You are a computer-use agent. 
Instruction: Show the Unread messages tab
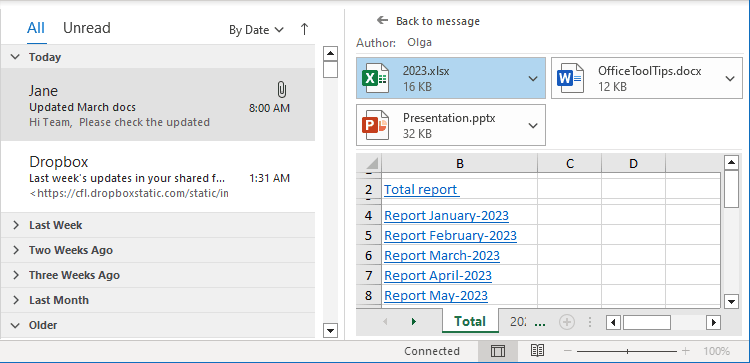(87, 28)
